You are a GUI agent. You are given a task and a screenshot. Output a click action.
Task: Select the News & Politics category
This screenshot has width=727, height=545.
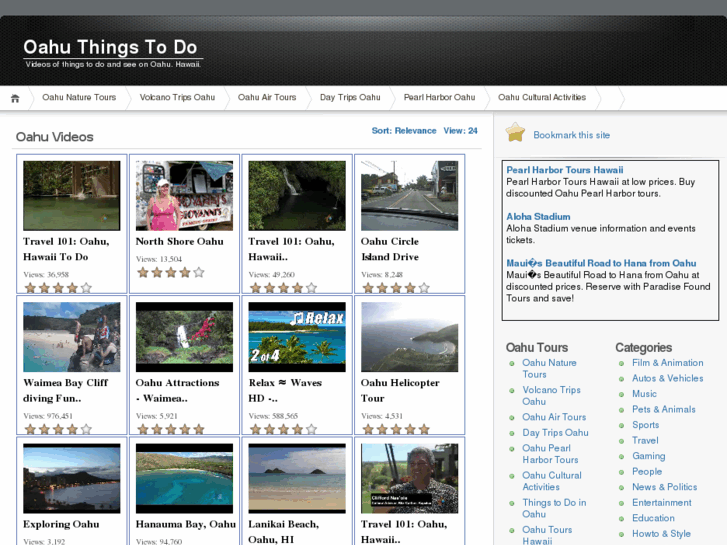(664, 487)
